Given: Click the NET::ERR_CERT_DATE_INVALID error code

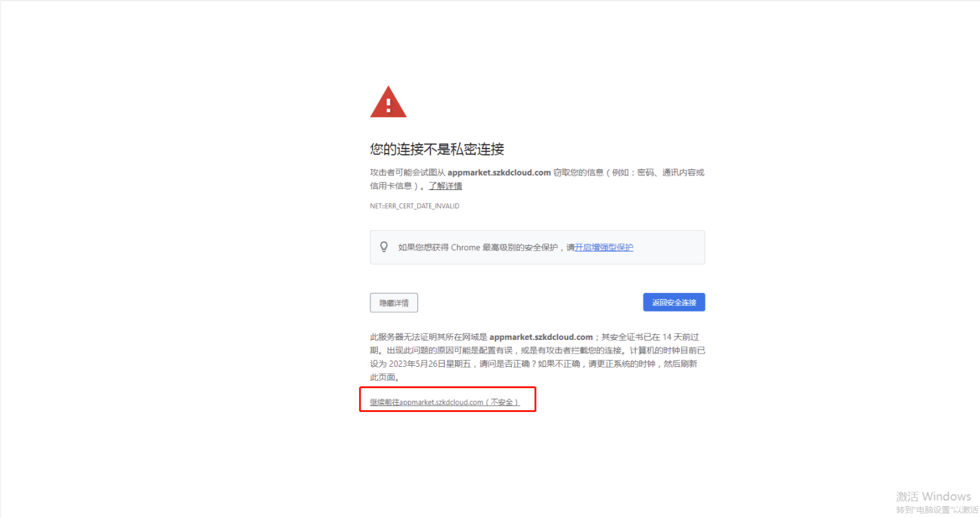Looking at the screenshot, I should tap(414, 206).
